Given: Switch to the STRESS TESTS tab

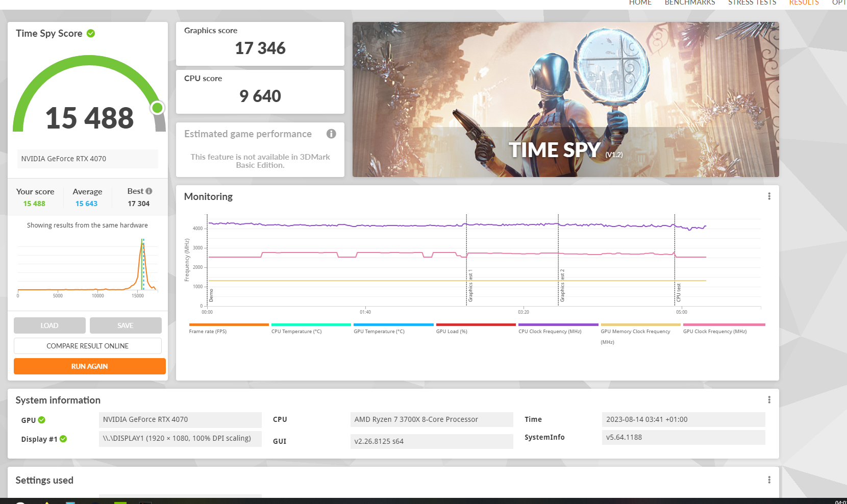Looking at the screenshot, I should 752,3.
